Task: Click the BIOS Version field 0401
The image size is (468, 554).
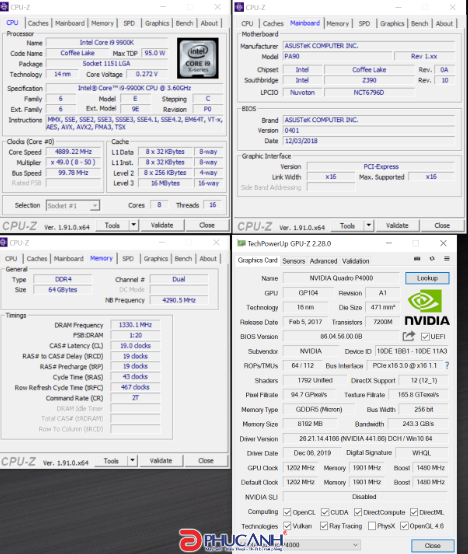Action: coord(369,130)
